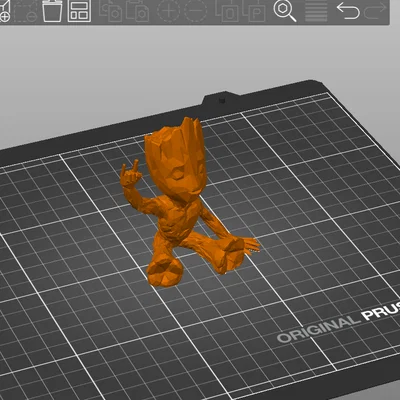Click the Add instance plus icon

168,11
